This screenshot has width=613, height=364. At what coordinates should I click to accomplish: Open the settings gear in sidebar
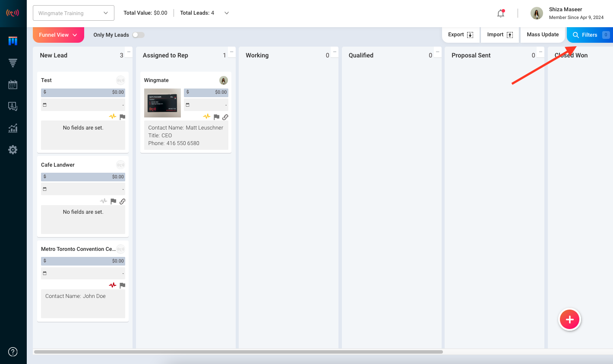(x=13, y=150)
